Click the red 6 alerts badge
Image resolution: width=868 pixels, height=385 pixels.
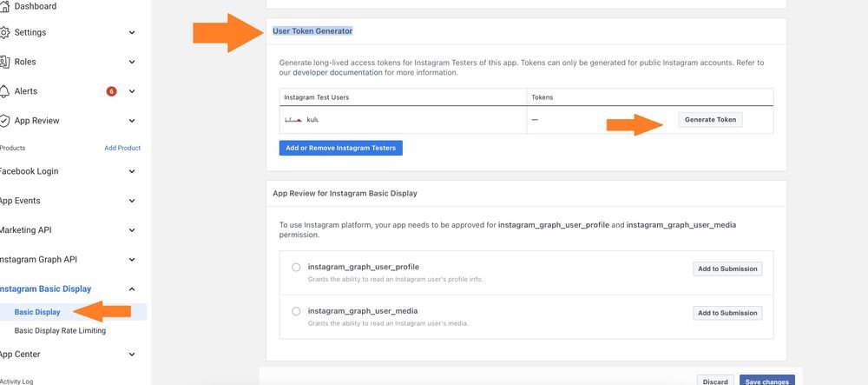click(x=111, y=91)
